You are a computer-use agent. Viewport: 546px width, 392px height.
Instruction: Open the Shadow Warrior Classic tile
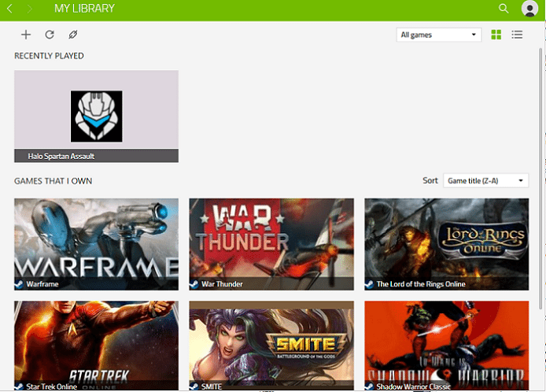[x=446, y=346]
